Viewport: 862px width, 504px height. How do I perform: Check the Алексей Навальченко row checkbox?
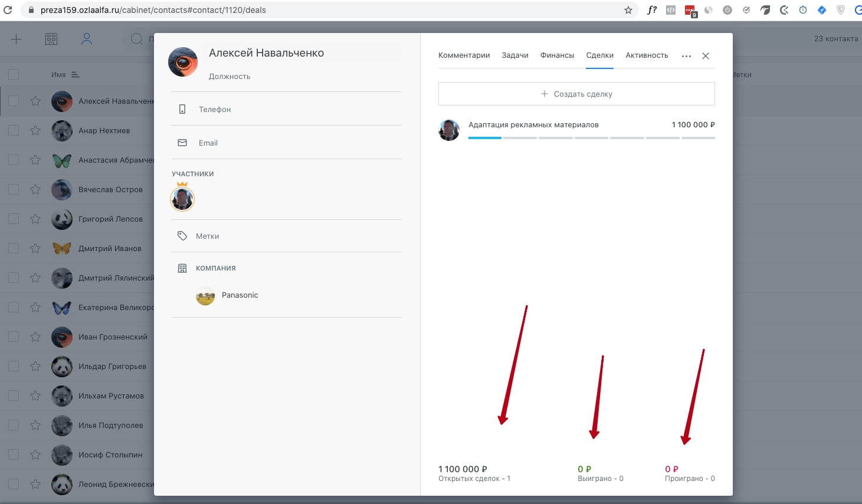click(x=14, y=101)
